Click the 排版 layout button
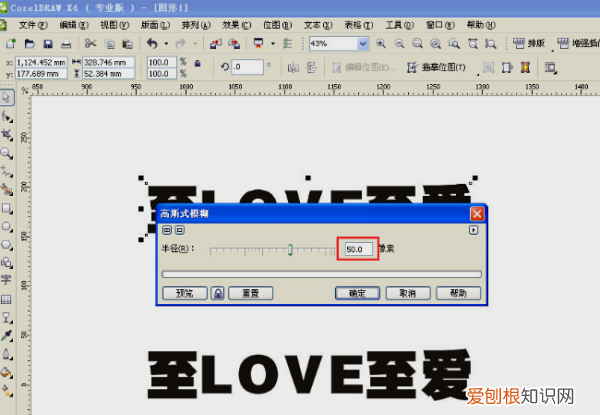Screen dimensions: 600x415 529,44
